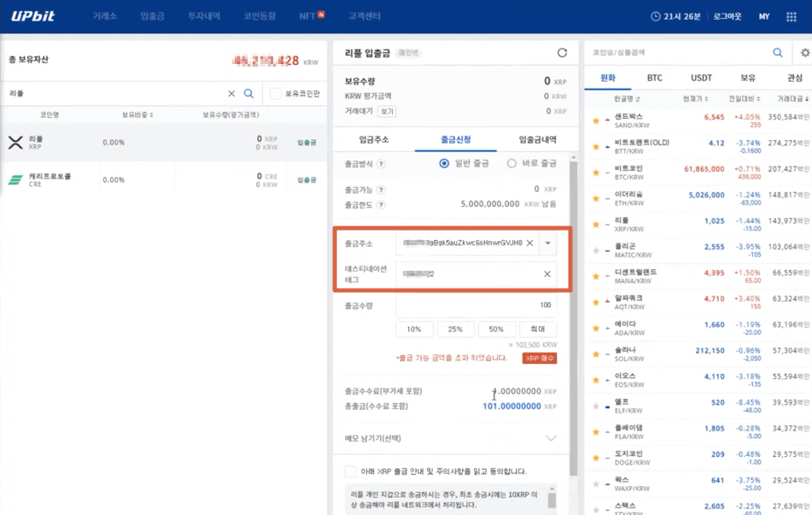
Task: Click the 25% amount button
Action: [455, 329]
